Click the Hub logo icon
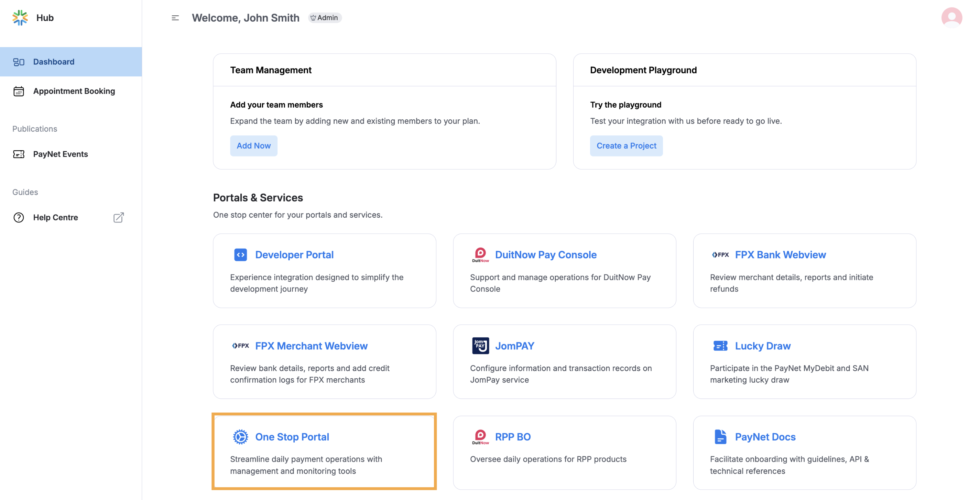 [x=20, y=17]
